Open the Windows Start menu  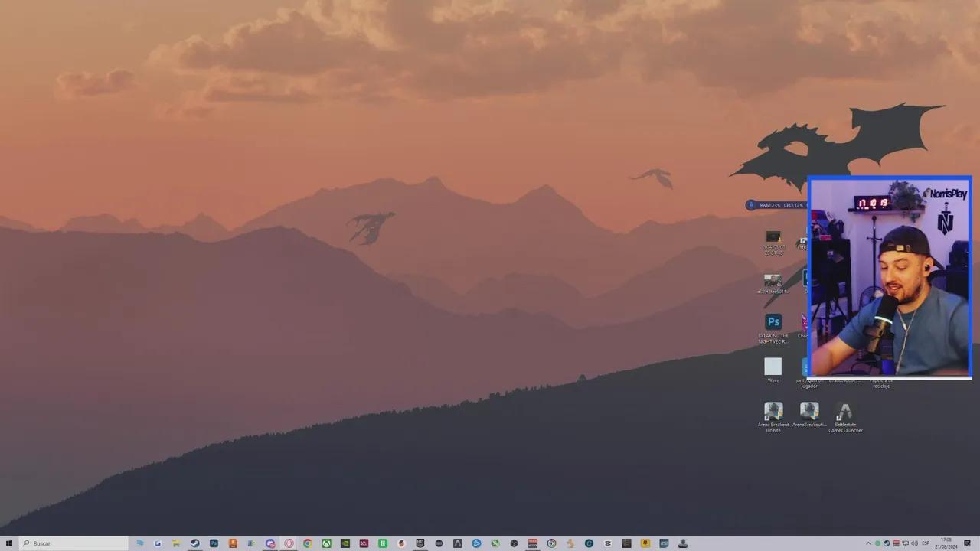[x=9, y=543]
